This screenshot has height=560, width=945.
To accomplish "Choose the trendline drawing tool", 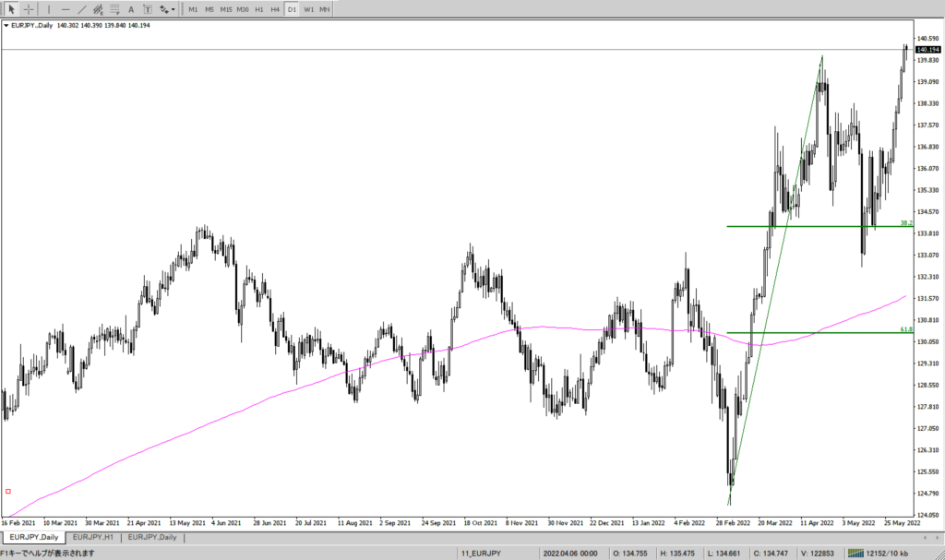I will 81,9.
